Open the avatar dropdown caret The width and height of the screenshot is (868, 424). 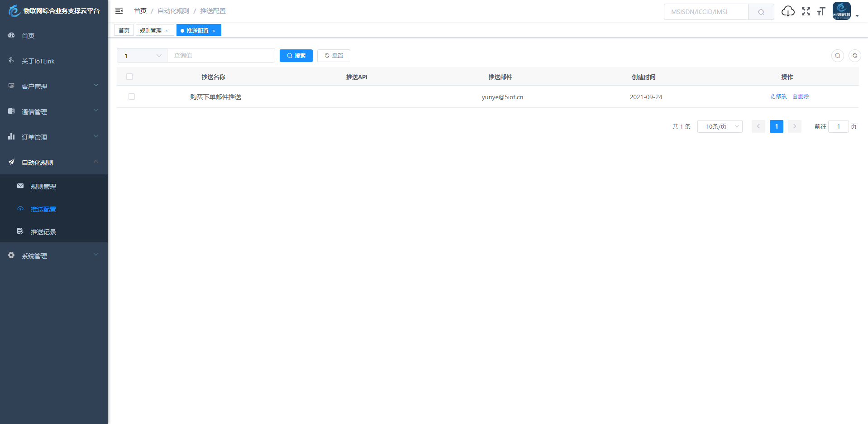click(x=857, y=16)
